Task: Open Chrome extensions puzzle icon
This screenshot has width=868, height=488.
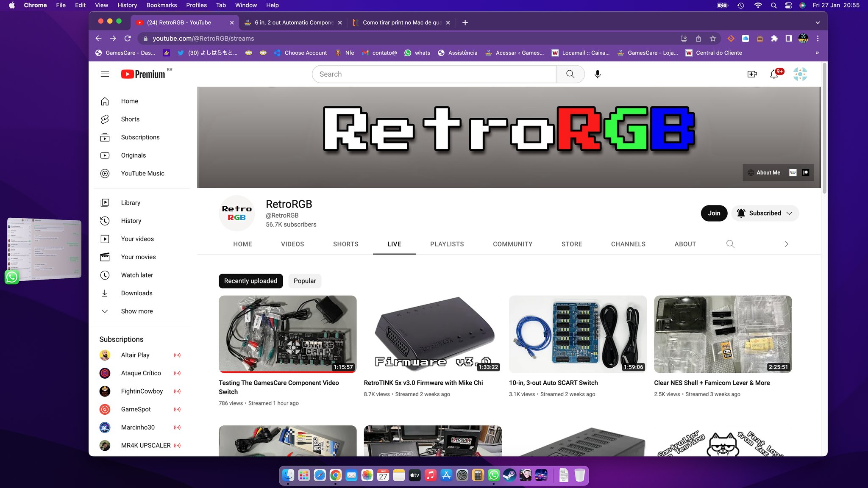Action: tap(774, 39)
